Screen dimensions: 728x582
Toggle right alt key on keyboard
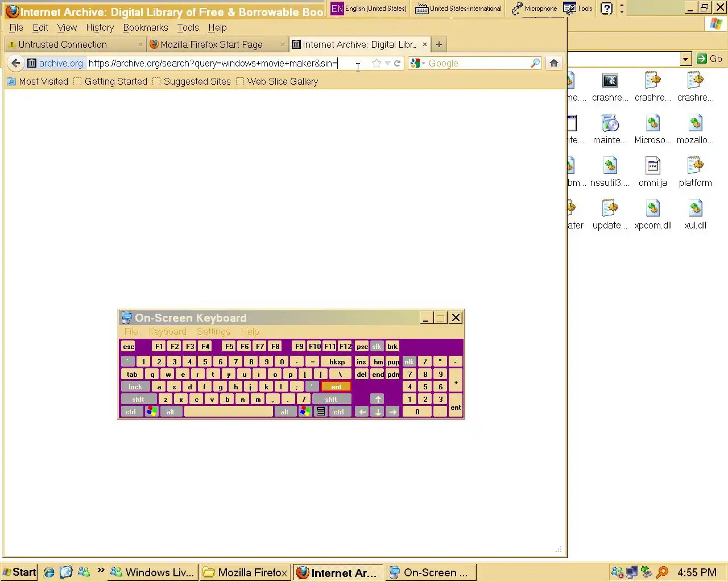coord(285,411)
